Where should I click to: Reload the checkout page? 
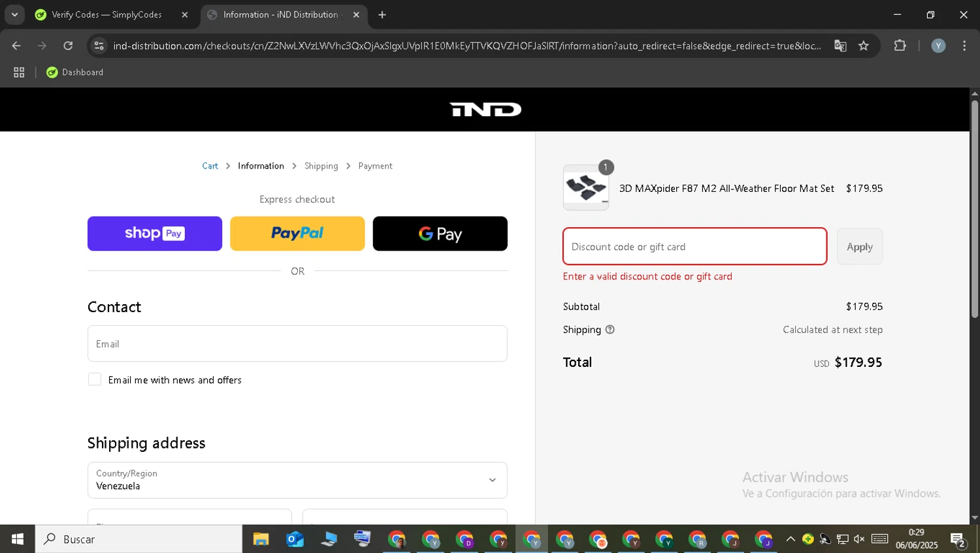coord(68,46)
